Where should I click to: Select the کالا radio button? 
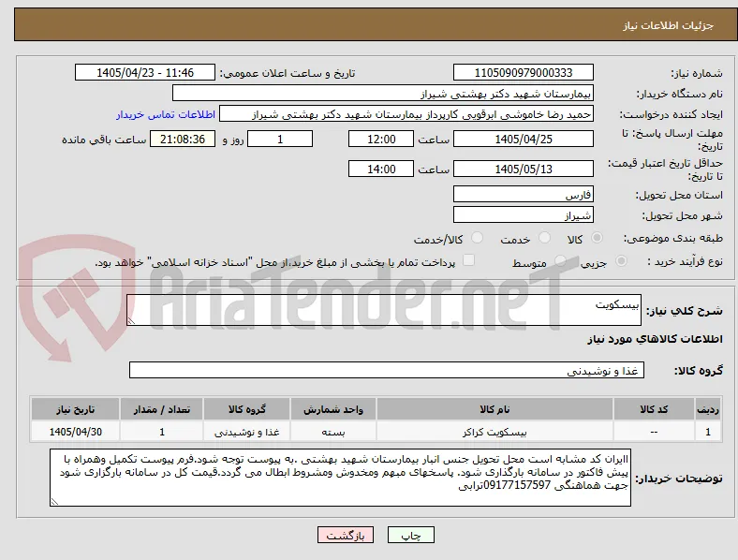pyautogui.click(x=597, y=238)
